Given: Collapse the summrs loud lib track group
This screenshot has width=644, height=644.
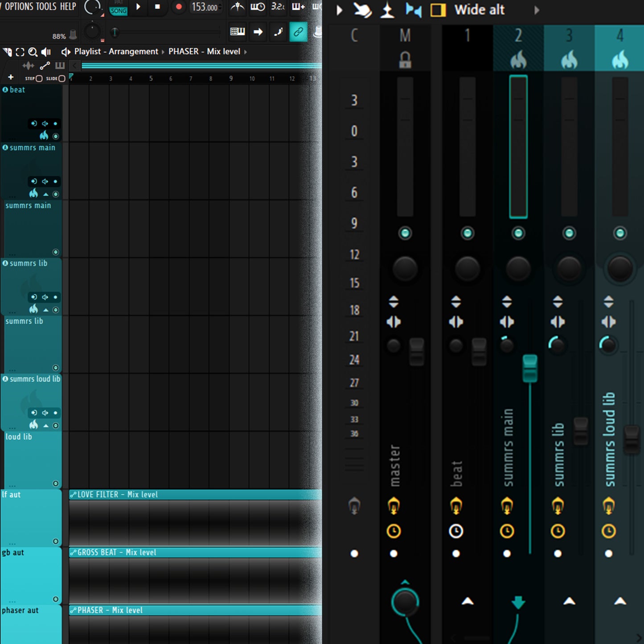Looking at the screenshot, I should tap(46, 426).
